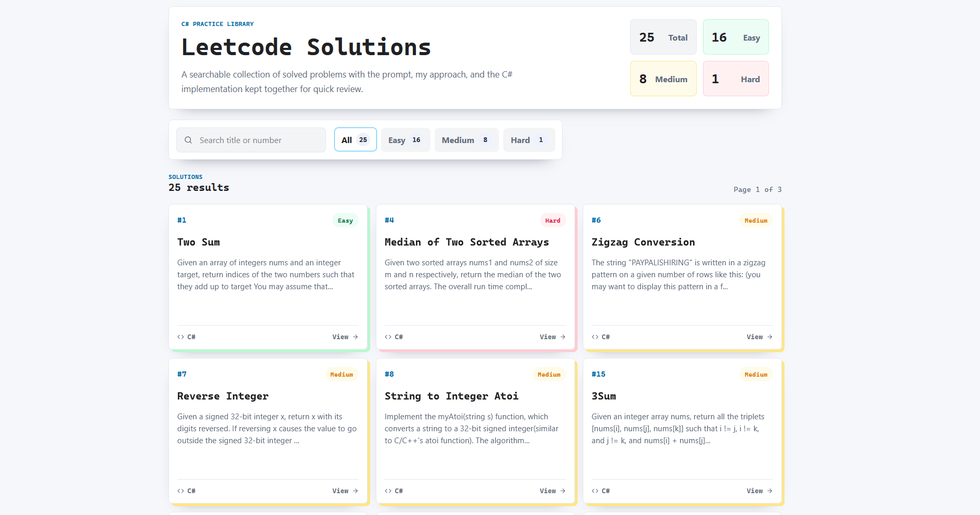Click the code icon on 3Sum card

[595, 491]
